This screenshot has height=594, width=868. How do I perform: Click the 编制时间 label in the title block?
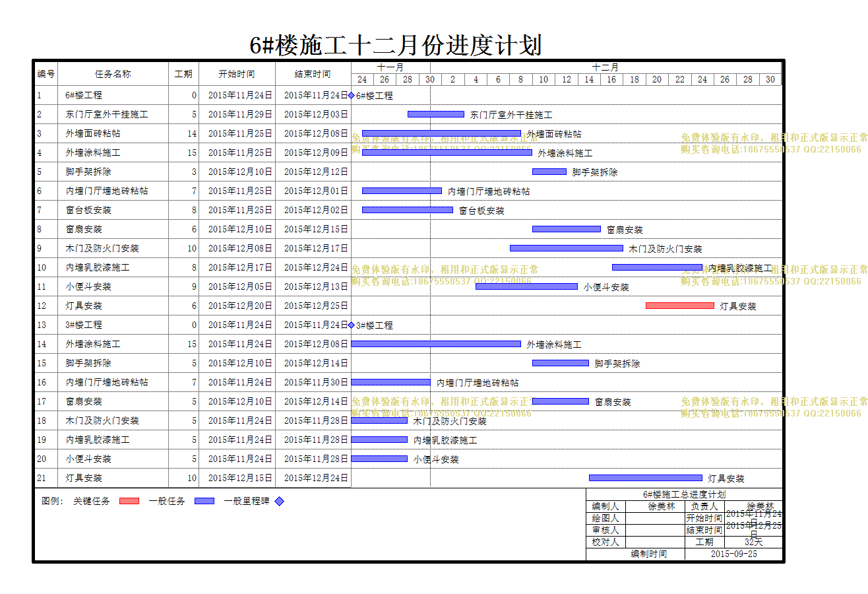[x=649, y=554]
